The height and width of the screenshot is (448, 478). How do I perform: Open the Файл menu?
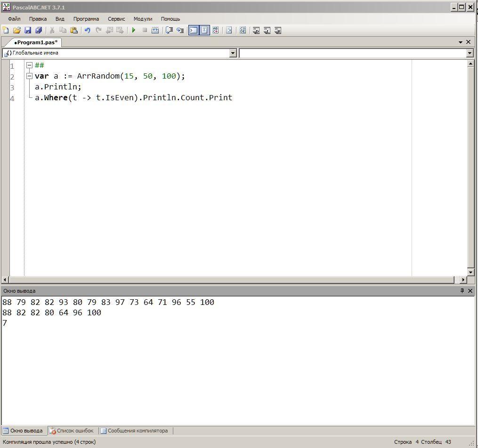click(14, 19)
